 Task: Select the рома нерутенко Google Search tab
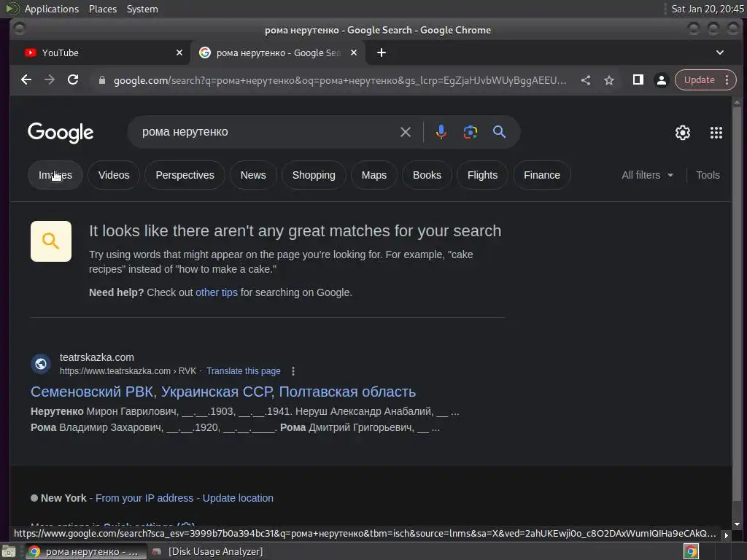click(278, 52)
